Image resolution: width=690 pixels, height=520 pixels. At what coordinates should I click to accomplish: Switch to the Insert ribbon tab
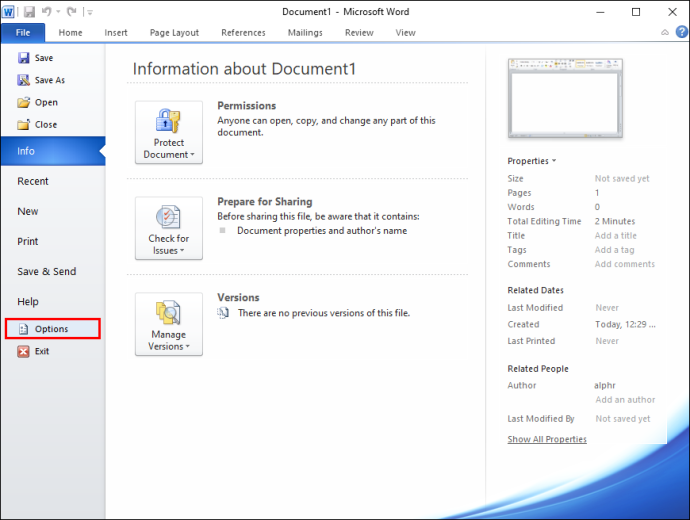(x=116, y=33)
